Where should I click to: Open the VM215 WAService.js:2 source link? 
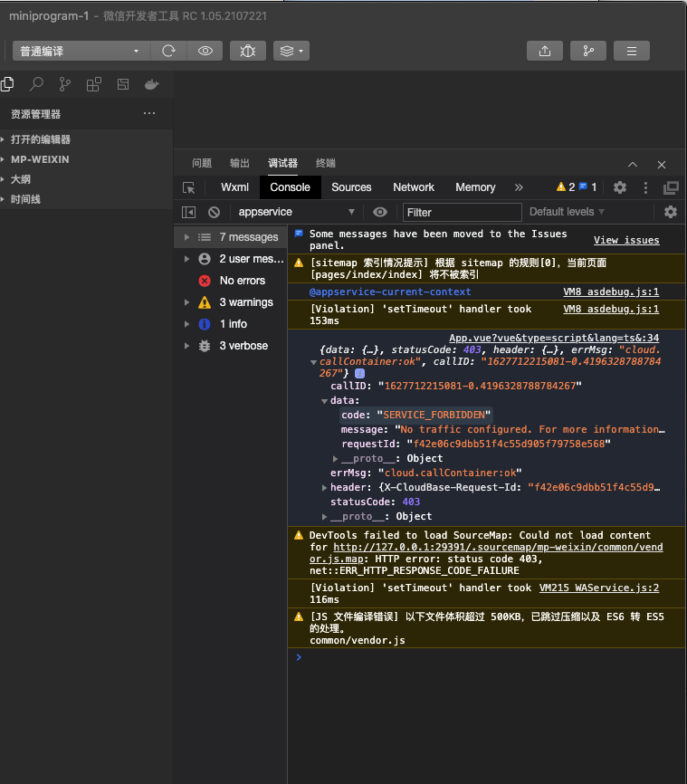598,588
